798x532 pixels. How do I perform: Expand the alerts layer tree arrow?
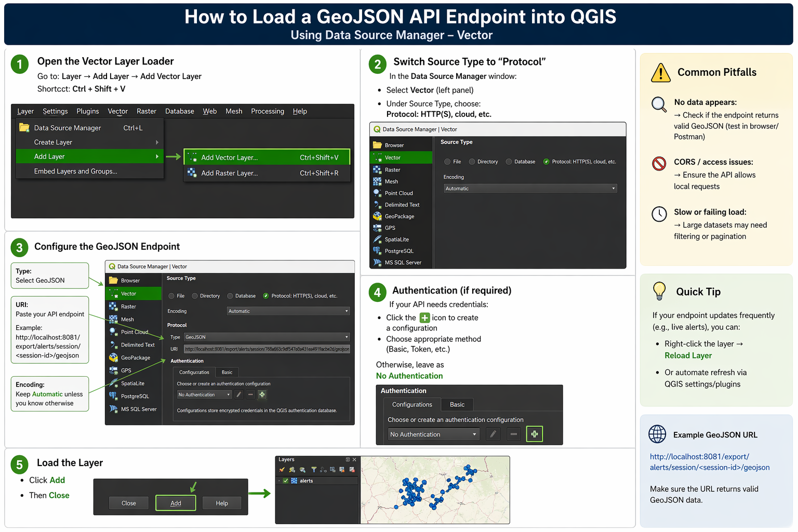[x=279, y=481]
